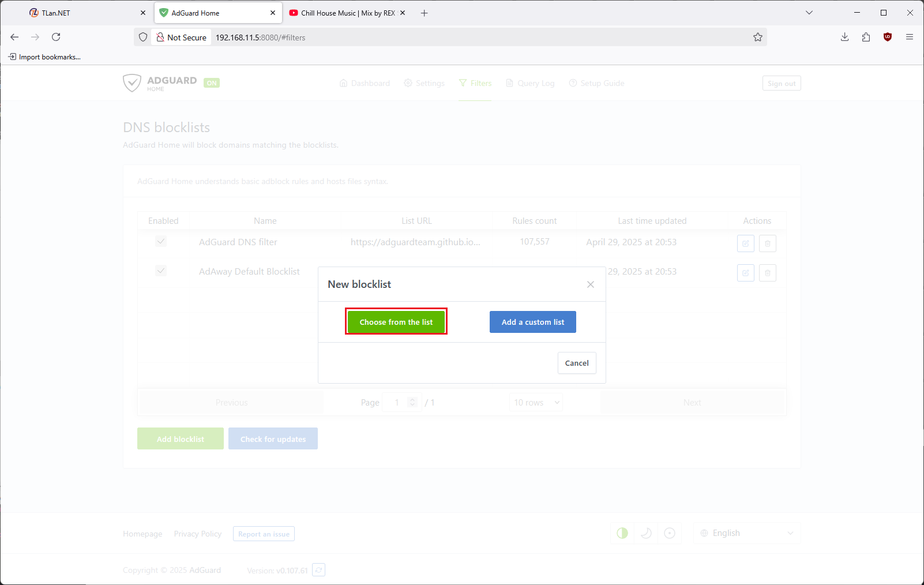Image resolution: width=924 pixels, height=585 pixels.
Task: Close the AdGuard Home tab
Action: [x=273, y=13]
